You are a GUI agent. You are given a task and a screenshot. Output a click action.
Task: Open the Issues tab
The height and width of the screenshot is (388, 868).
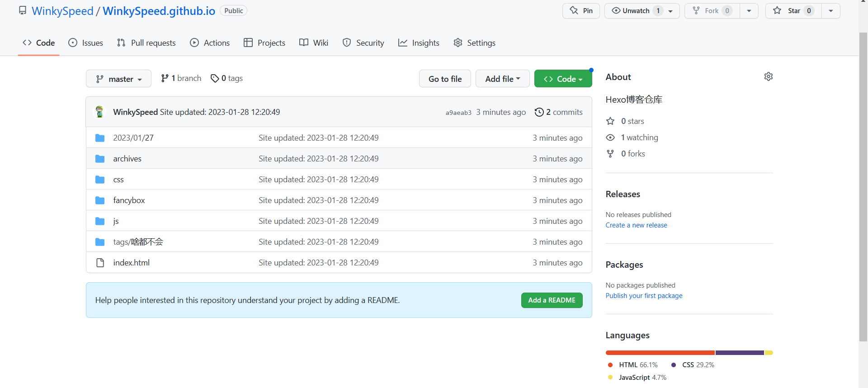pyautogui.click(x=85, y=43)
